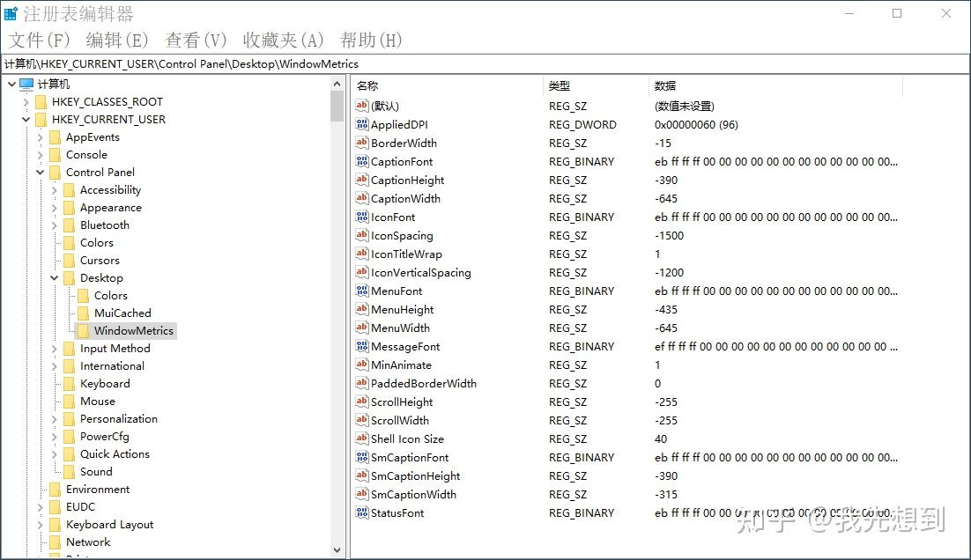
Task: Click the ScrollHeight string icon
Action: (x=361, y=402)
